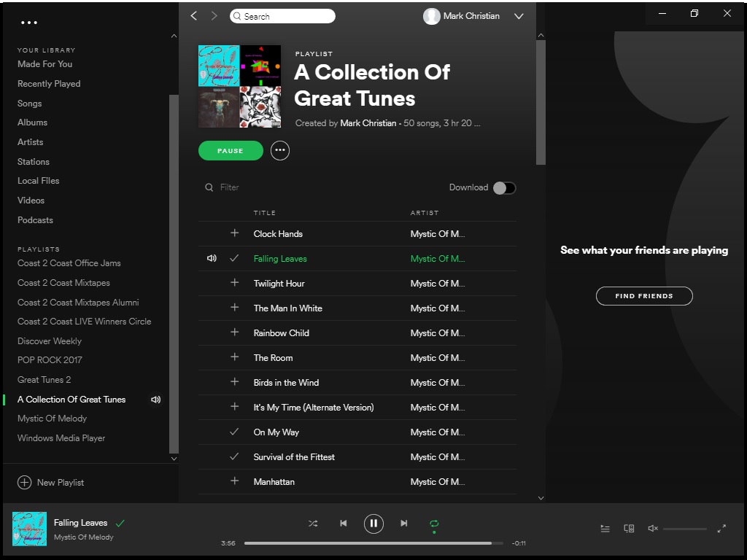Image resolution: width=747 pixels, height=560 pixels.
Task: Open the account dropdown chevron
Action: [x=519, y=16]
